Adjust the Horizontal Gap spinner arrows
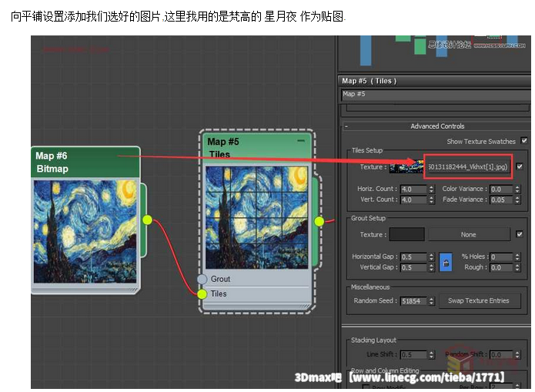 (x=431, y=256)
